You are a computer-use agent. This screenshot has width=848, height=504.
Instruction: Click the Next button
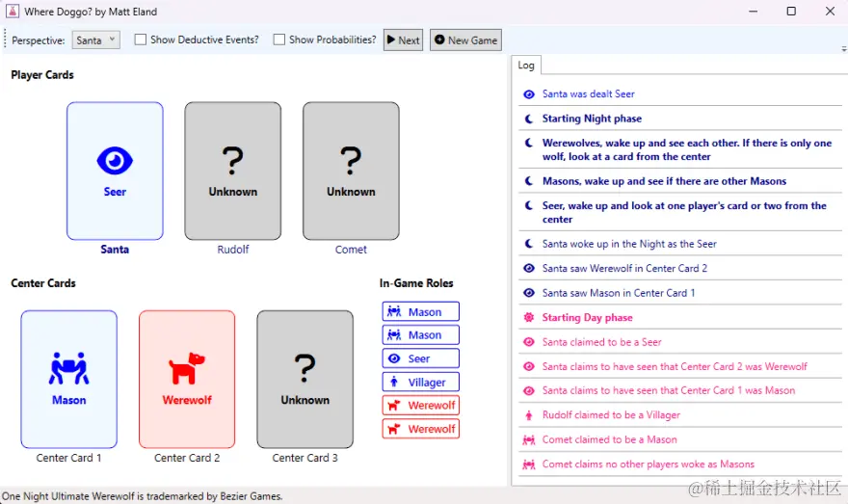403,40
